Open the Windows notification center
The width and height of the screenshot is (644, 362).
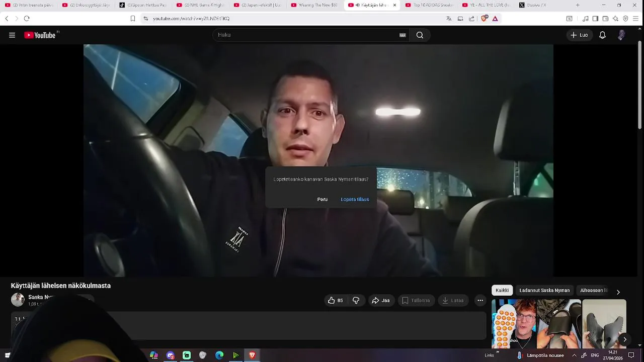click(x=631, y=355)
